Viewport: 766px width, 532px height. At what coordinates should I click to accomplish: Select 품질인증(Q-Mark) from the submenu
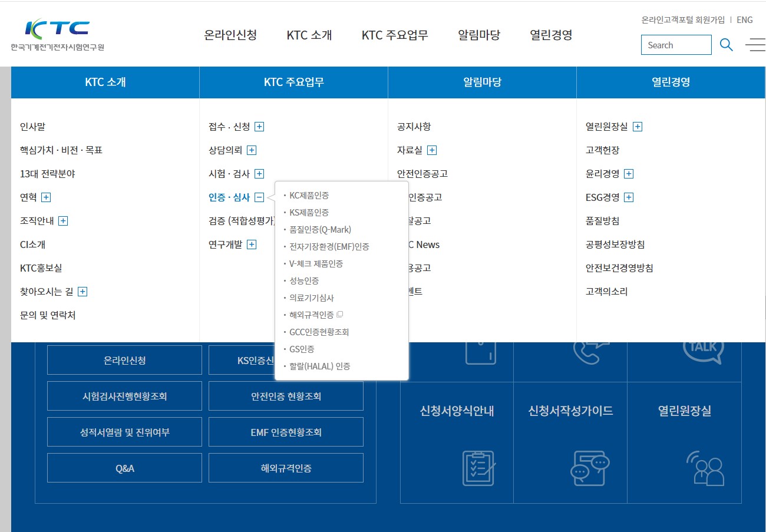pyautogui.click(x=320, y=229)
